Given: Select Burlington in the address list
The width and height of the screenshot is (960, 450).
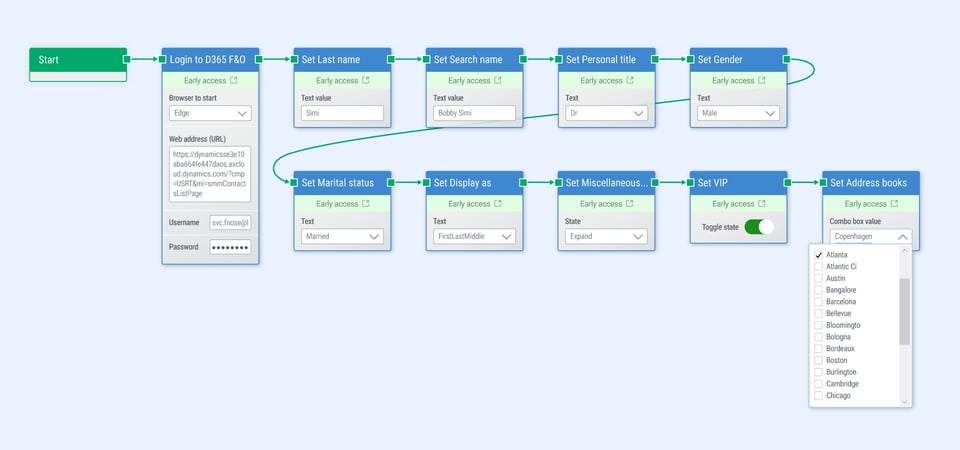Looking at the screenshot, I should [x=841, y=372].
